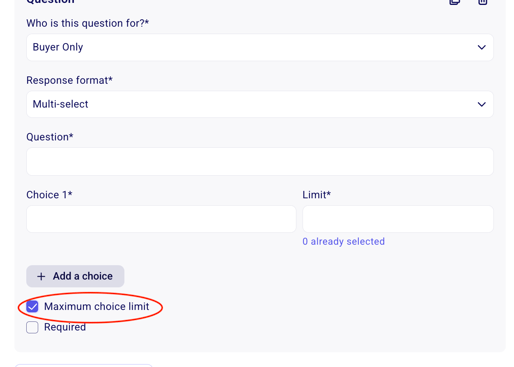514x367 pixels.
Task: Click the duplicate question icon
Action: point(455,2)
